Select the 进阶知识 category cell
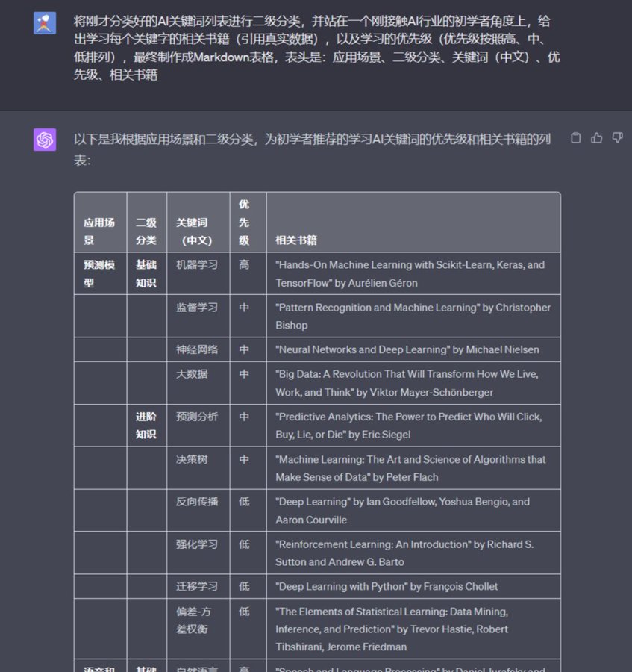The width and height of the screenshot is (632, 672). coord(146,426)
